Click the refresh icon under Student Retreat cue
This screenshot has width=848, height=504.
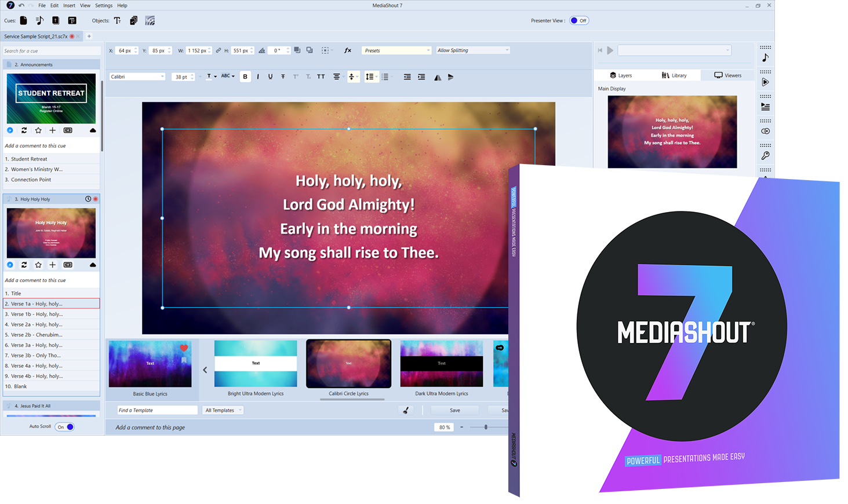(24, 130)
